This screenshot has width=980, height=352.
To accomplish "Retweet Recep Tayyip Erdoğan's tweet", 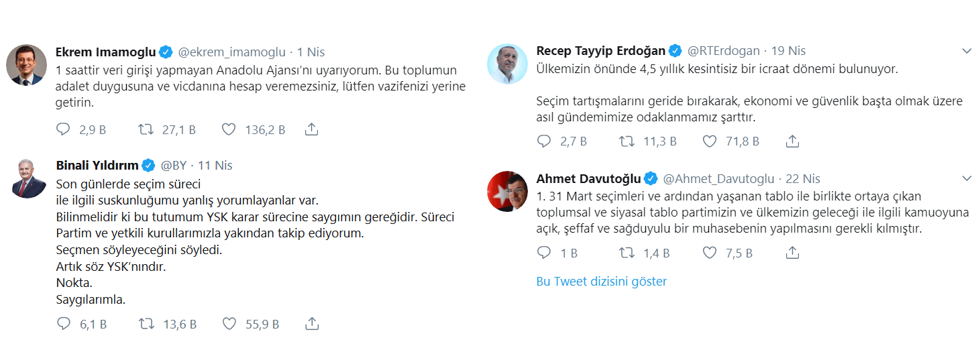I will [626, 141].
